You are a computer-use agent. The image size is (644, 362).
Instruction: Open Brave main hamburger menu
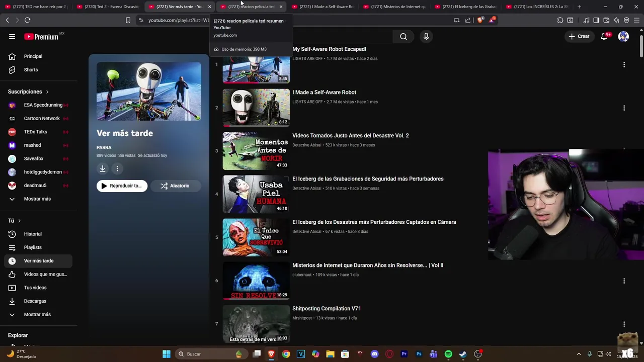pyautogui.click(x=636, y=20)
